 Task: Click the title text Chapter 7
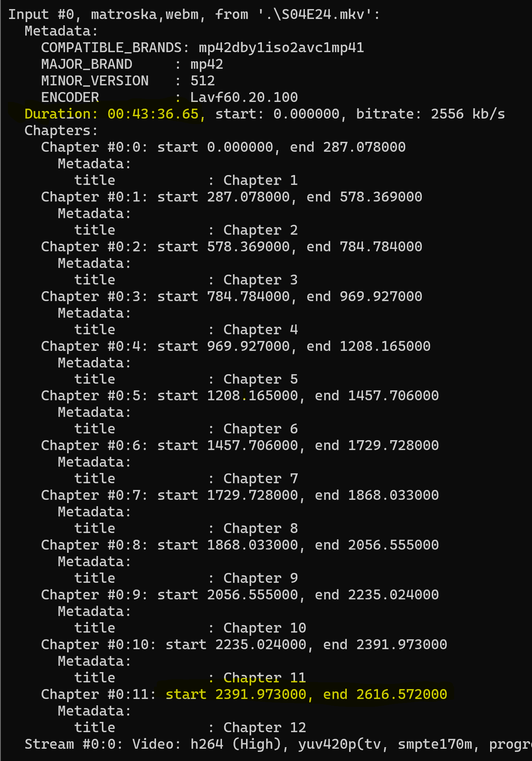[x=261, y=478]
